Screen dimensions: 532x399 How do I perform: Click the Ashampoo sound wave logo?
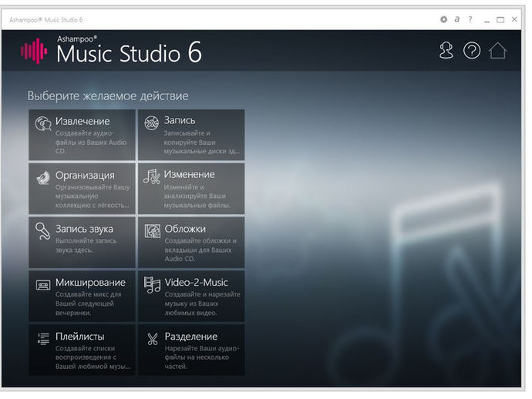pos(34,51)
